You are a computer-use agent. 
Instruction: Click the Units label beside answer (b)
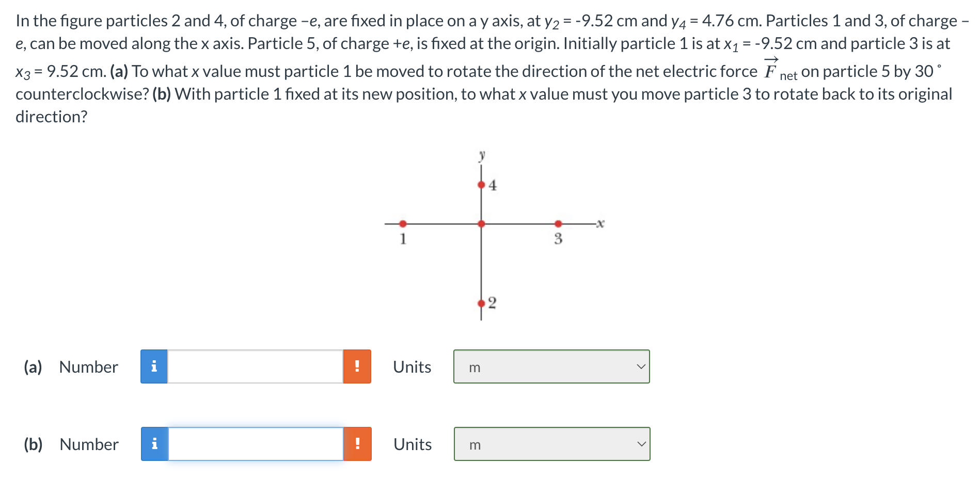tap(412, 444)
